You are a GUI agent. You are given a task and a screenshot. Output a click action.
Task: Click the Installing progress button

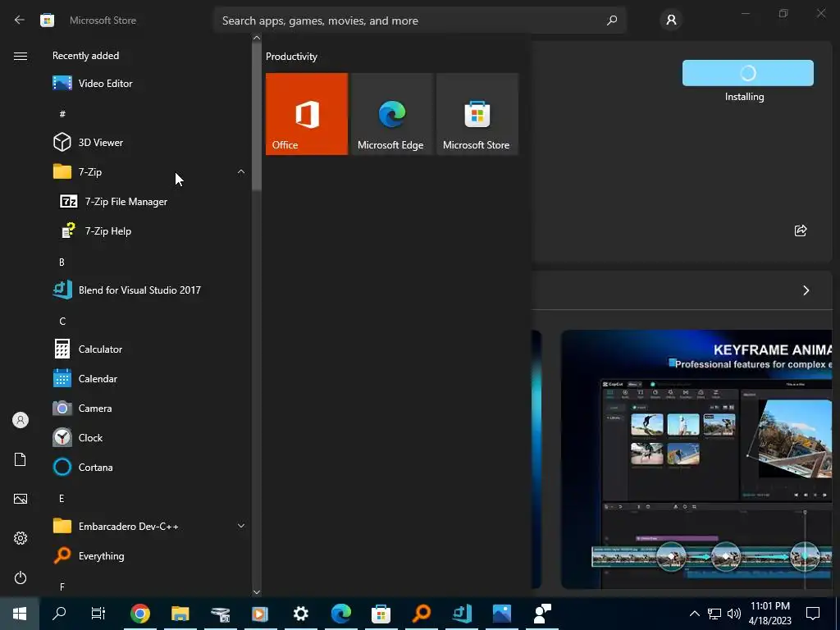tap(748, 73)
